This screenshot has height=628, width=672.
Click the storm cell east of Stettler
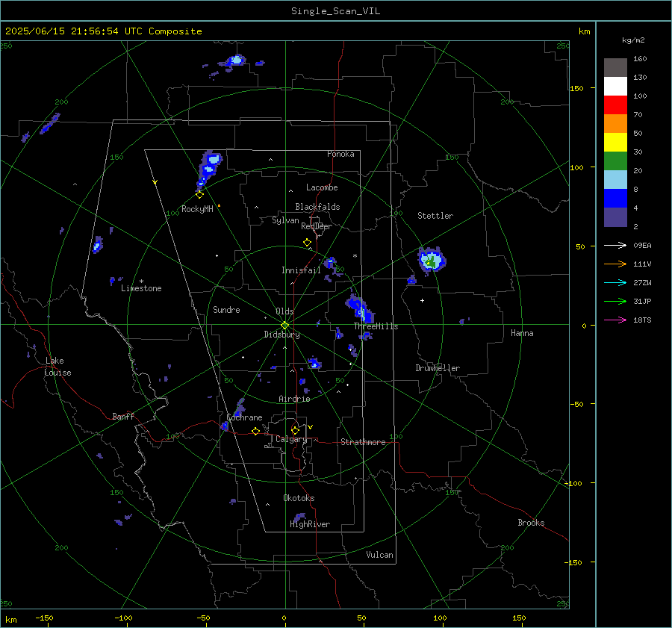pyautogui.click(x=432, y=260)
